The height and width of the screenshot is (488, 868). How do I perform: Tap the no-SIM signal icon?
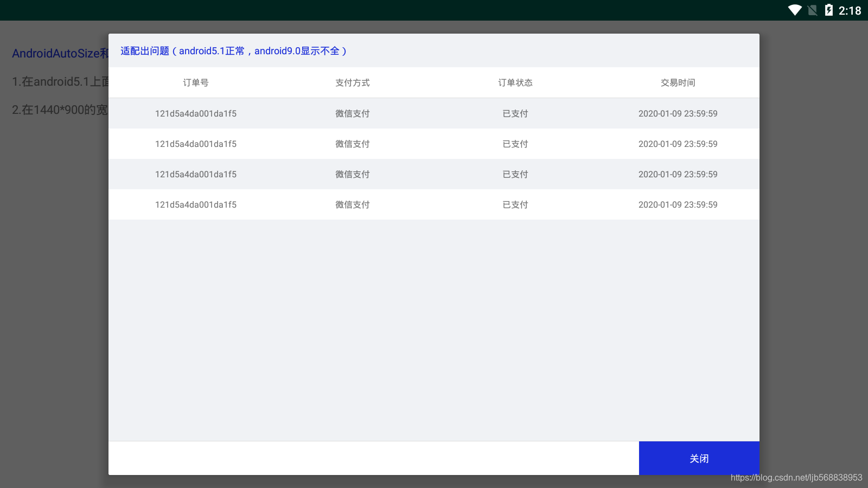pos(813,10)
